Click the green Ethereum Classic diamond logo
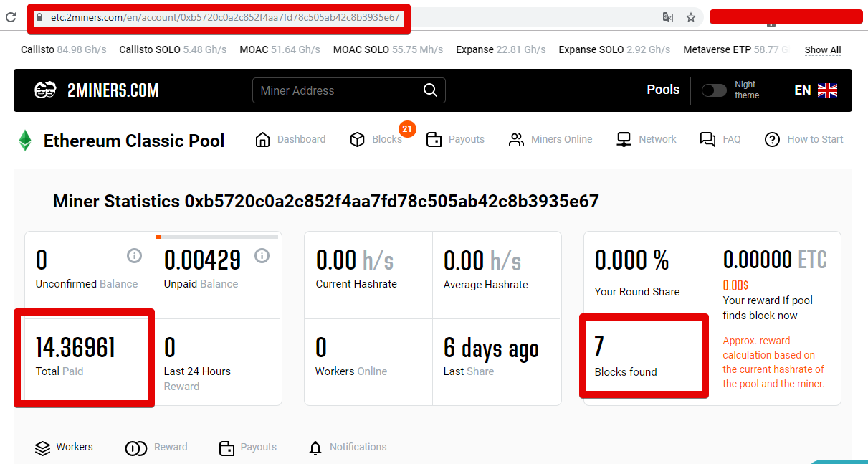This screenshot has width=868, height=464. (25, 141)
